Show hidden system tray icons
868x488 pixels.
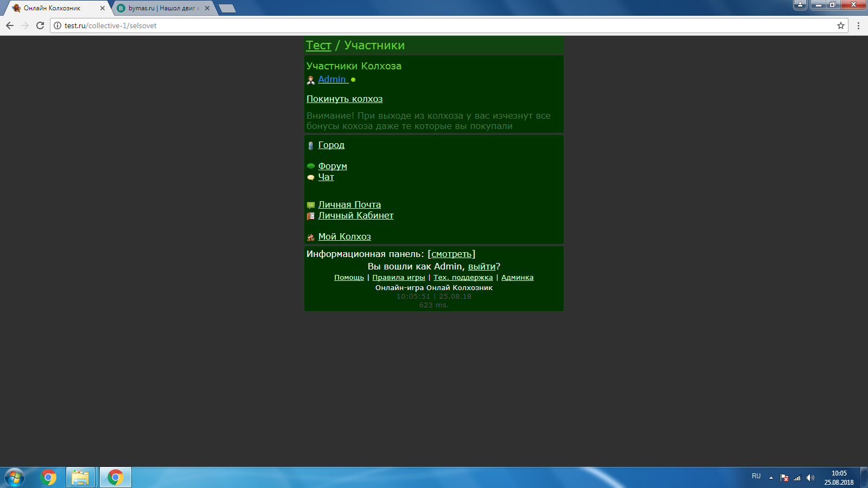click(771, 478)
